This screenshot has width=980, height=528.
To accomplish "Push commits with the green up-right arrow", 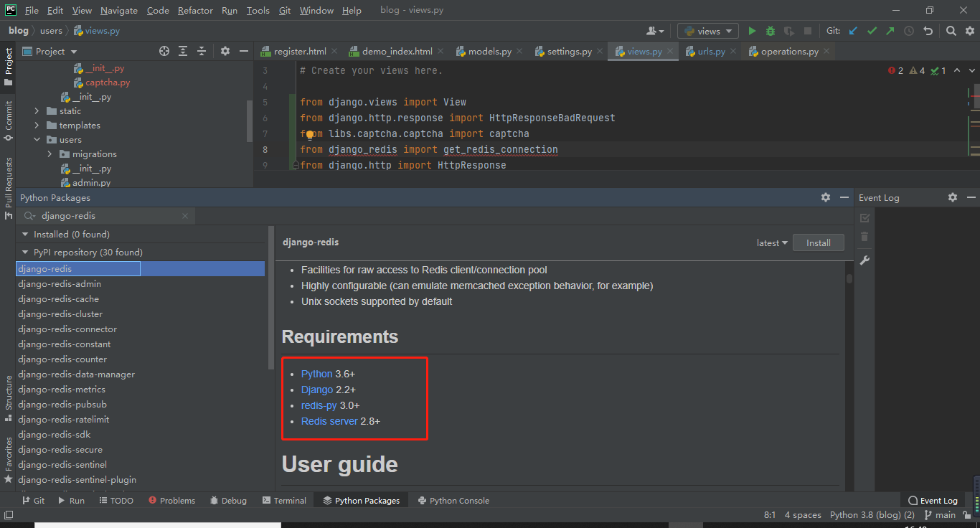I will coord(890,31).
